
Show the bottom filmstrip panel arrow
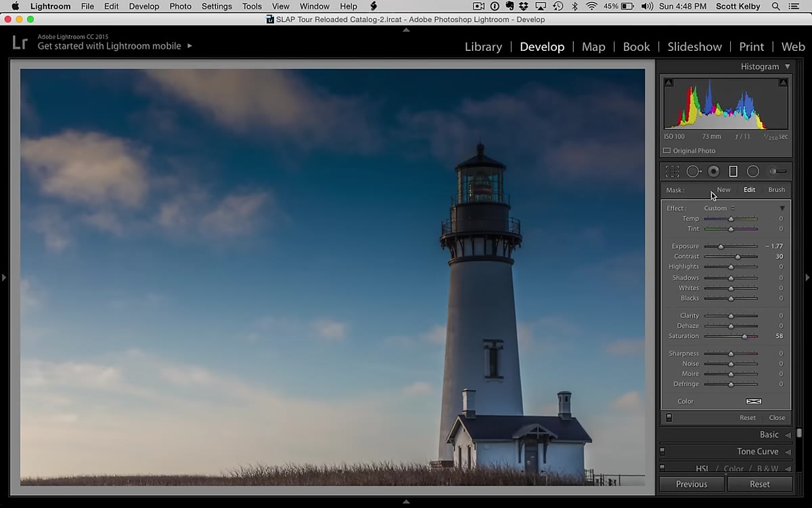tap(406, 502)
